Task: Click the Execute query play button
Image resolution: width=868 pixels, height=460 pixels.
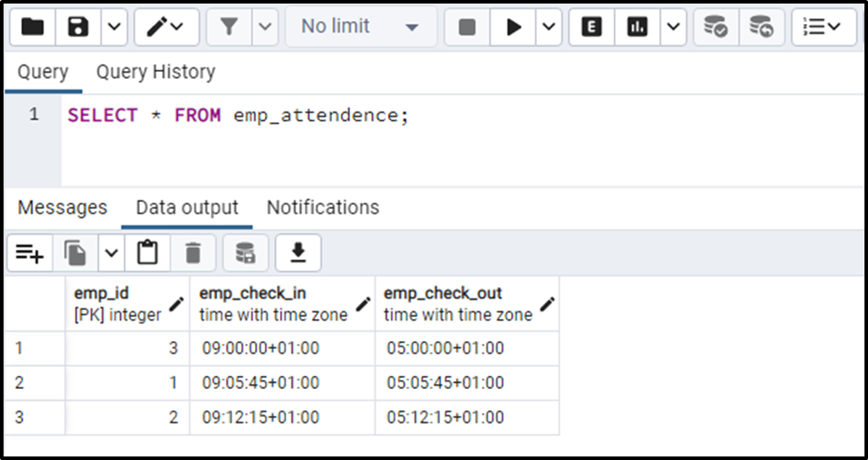Action: pos(514,27)
